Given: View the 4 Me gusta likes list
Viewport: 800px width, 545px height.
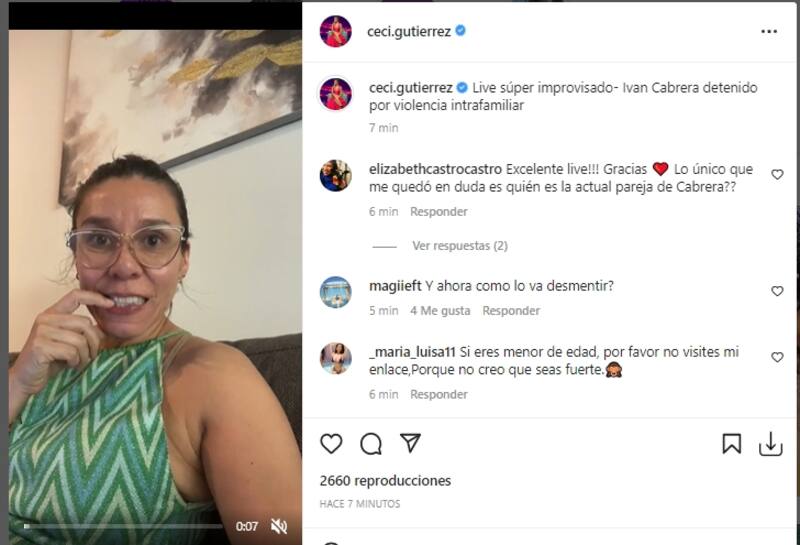Looking at the screenshot, I should click(x=440, y=311).
